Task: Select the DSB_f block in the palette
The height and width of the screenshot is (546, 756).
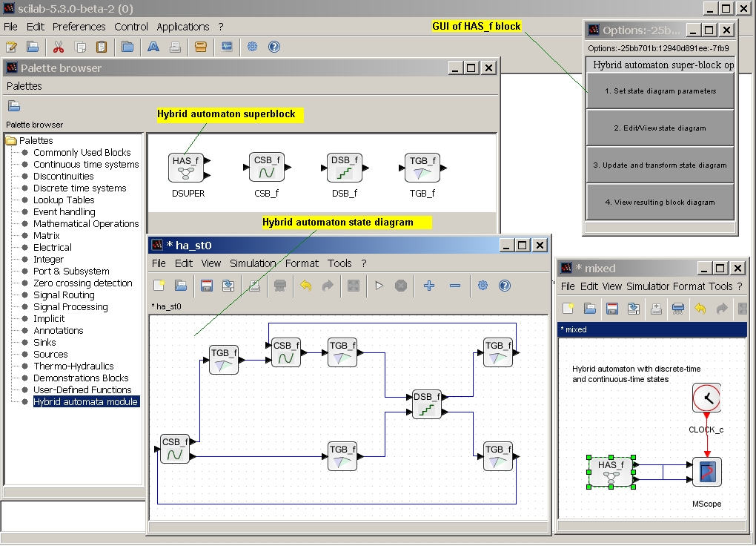Action: coord(344,168)
